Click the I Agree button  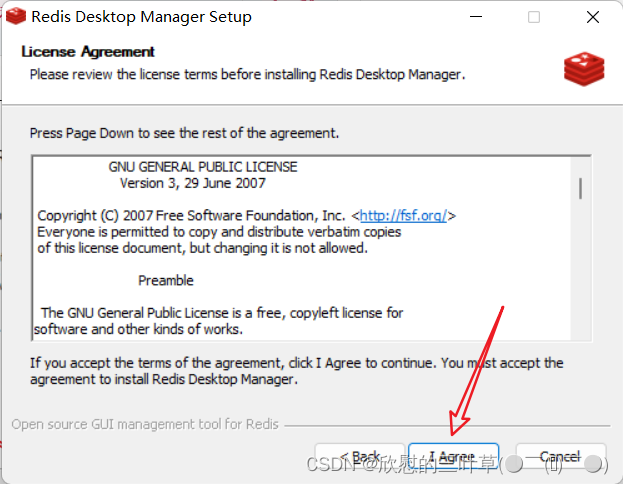(453, 457)
